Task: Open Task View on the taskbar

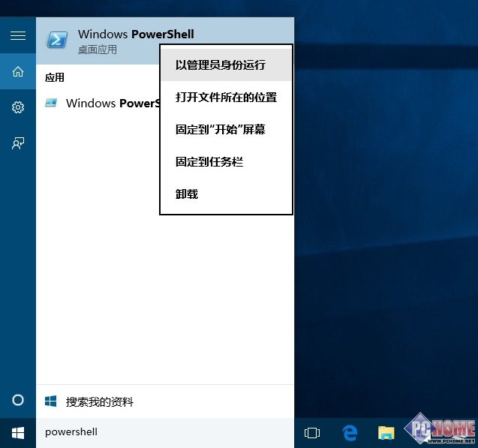Action: click(312, 433)
